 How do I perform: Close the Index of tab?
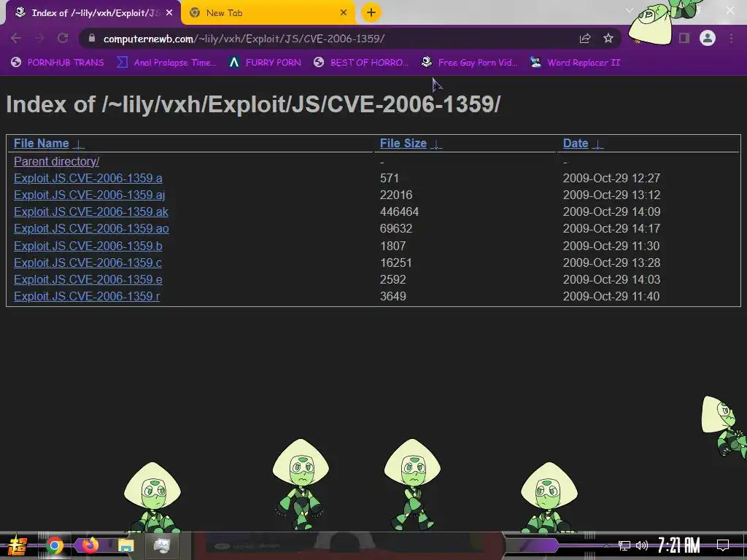coord(169,13)
